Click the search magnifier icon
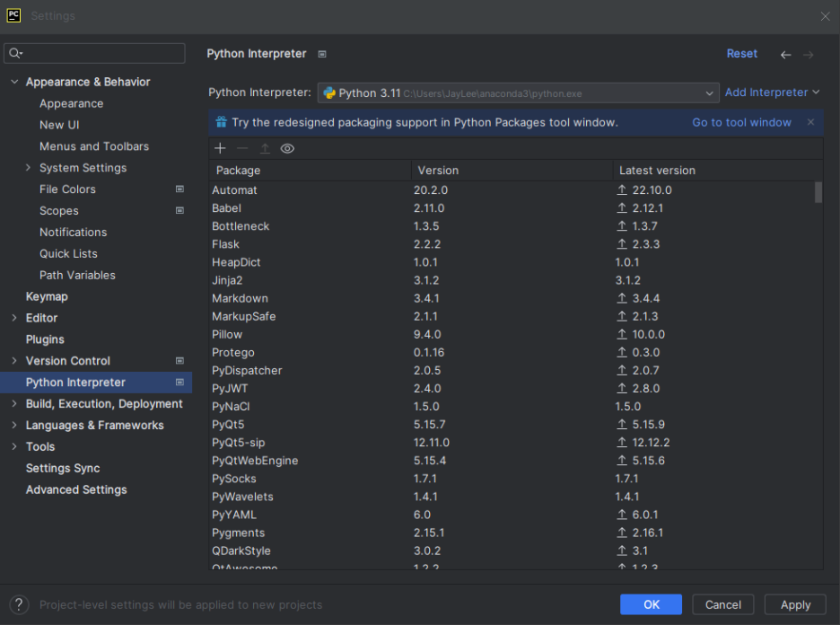The image size is (840, 625). pos(15,53)
